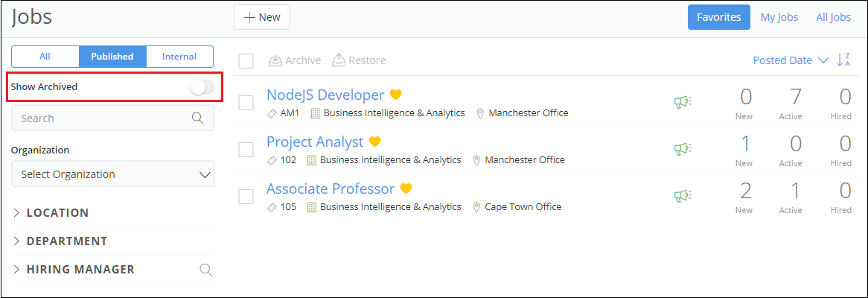This screenshot has width=868, height=298.
Task: Open the Posted Date sort dropdown
Action: pos(790,60)
